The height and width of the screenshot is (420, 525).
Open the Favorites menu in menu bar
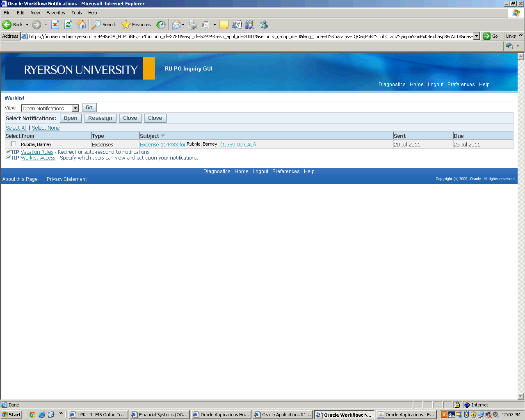pyautogui.click(x=55, y=13)
